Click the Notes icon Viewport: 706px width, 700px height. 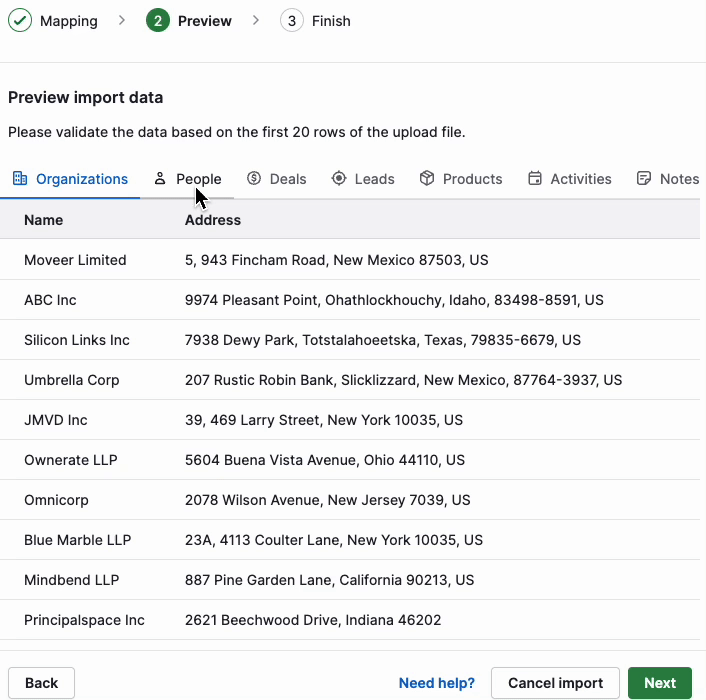pos(644,178)
